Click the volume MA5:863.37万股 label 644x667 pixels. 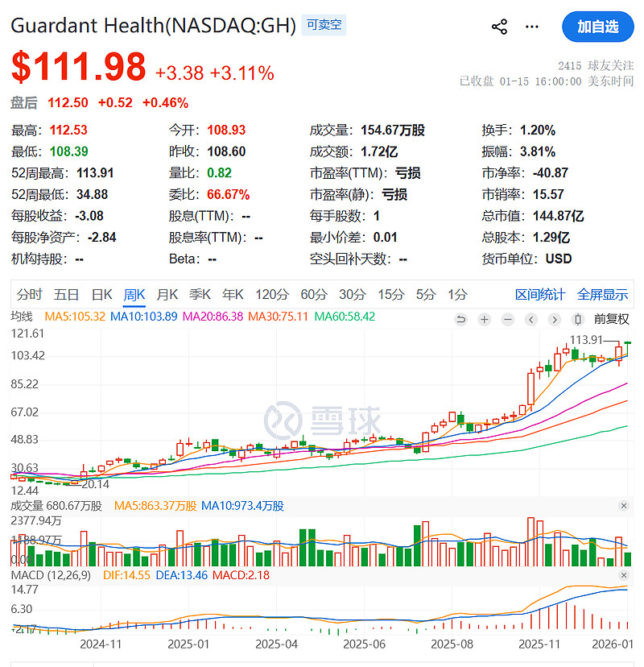point(155,506)
